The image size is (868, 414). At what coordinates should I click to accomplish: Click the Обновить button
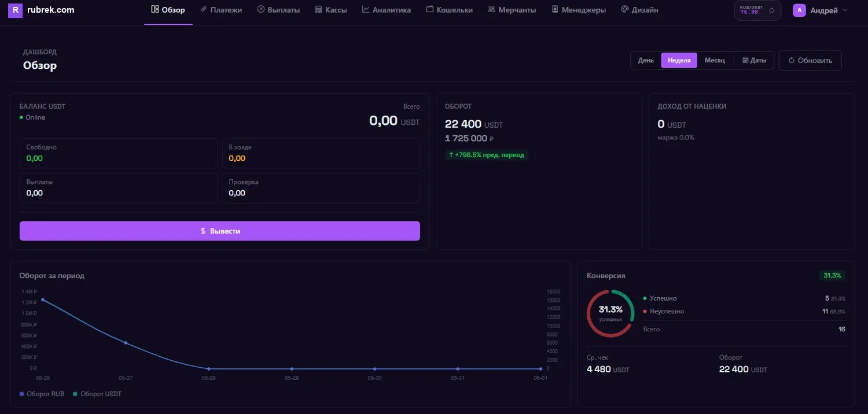[x=810, y=60]
